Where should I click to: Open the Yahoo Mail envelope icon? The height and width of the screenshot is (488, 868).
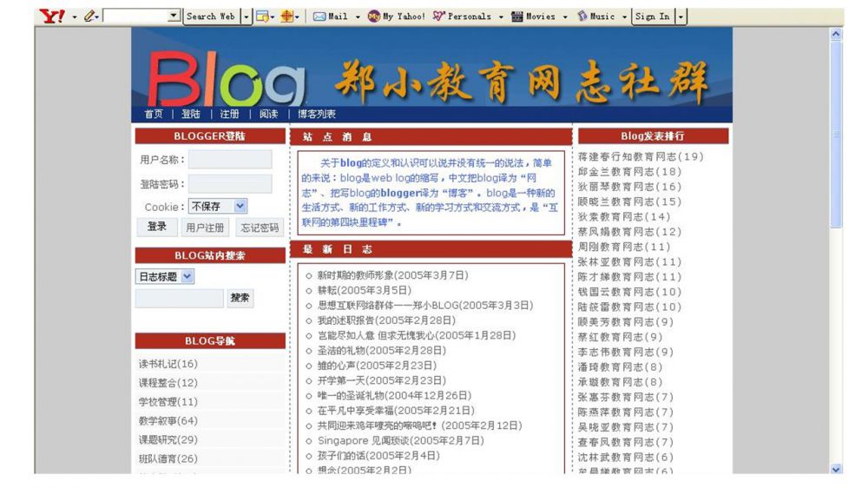pos(319,16)
